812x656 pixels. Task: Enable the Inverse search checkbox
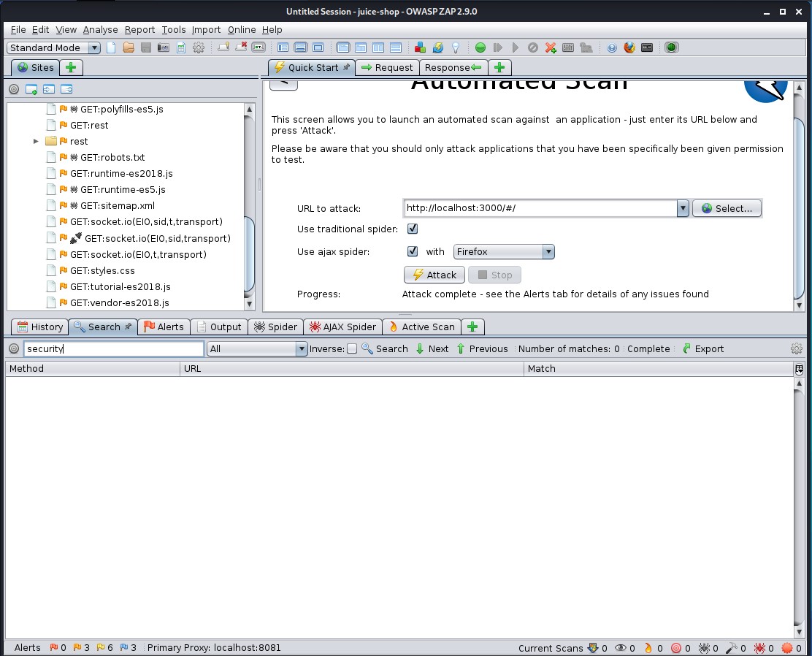click(352, 349)
